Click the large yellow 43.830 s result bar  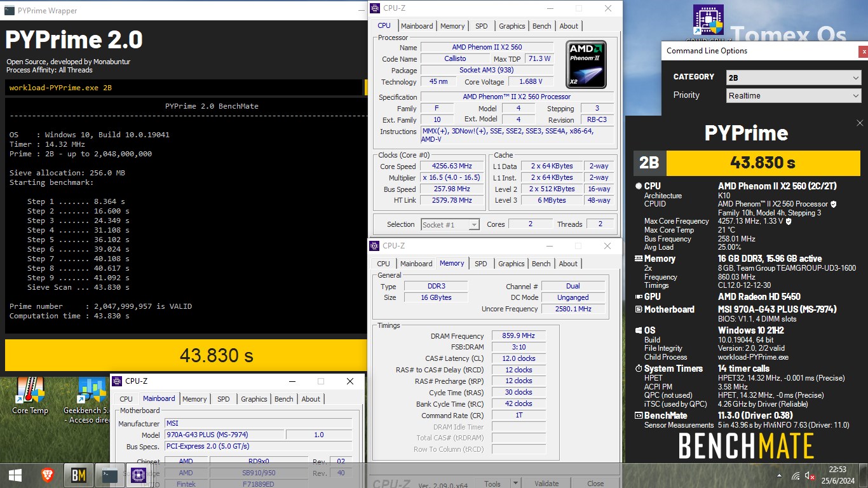(x=186, y=355)
